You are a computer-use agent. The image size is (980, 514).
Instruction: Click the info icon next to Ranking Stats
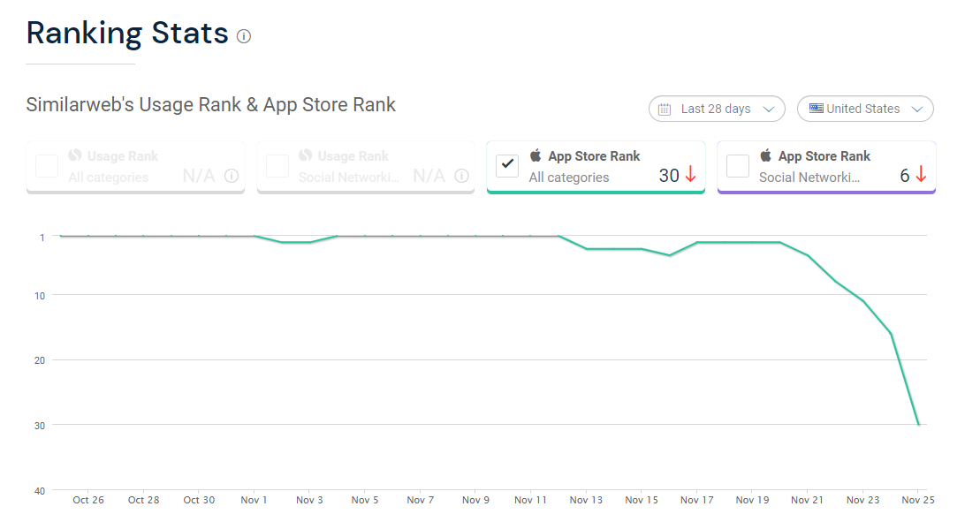pyautogui.click(x=244, y=36)
